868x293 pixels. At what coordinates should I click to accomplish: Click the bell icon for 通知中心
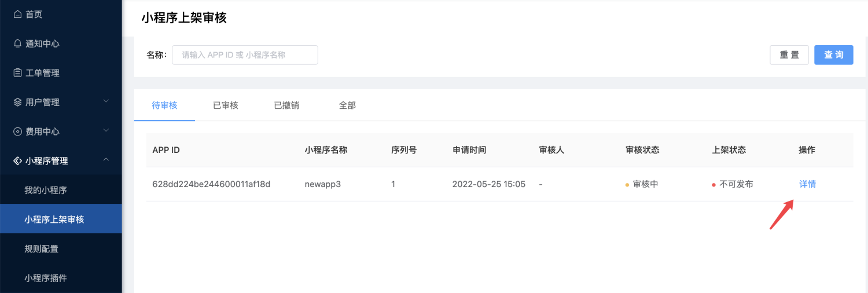(x=17, y=43)
